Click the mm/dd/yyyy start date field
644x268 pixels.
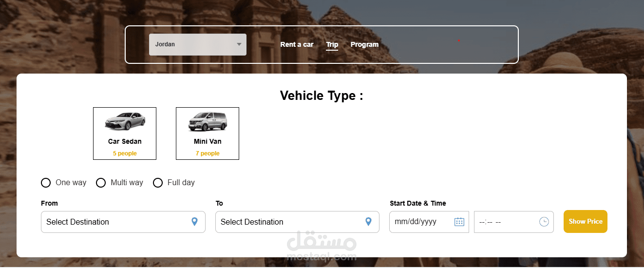click(429, 222)
